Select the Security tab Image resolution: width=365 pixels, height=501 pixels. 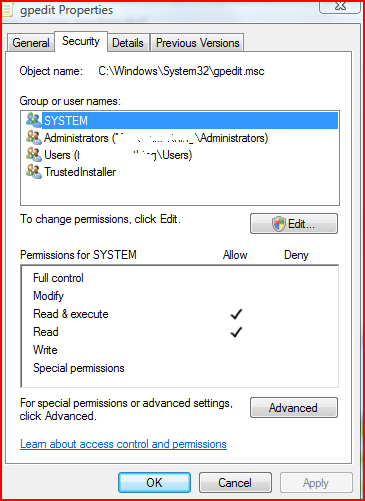click(x=81, y=41)
